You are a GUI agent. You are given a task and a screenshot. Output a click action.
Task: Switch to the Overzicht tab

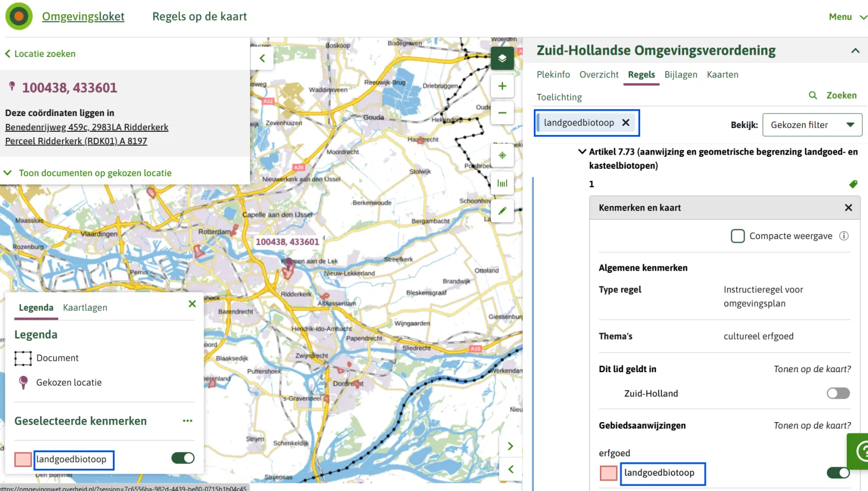pyautogui.click(x=599, y=75)
